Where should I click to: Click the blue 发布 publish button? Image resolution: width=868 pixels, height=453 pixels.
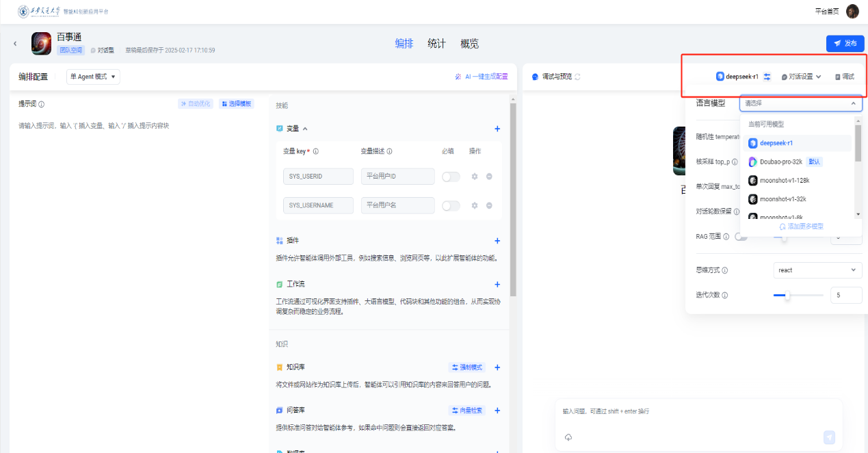point(845,43)
